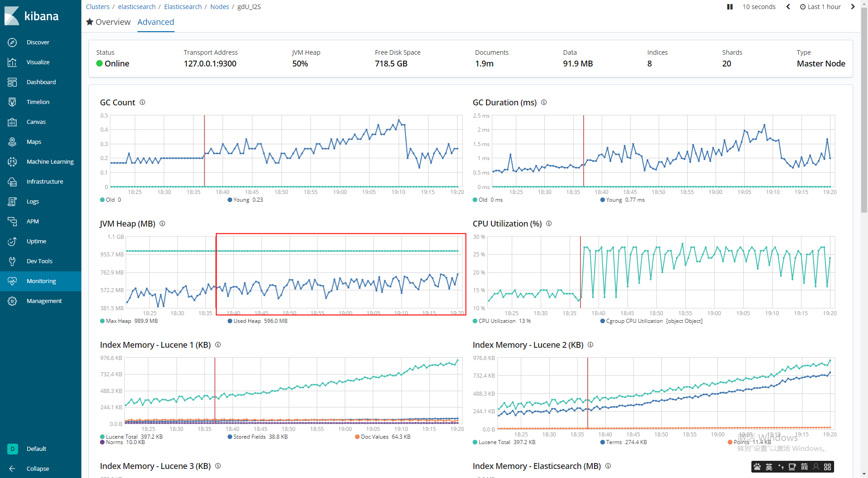868x478 pixels.
Task: Toggle the Doc Values legend series
Action: pos(383,437)
